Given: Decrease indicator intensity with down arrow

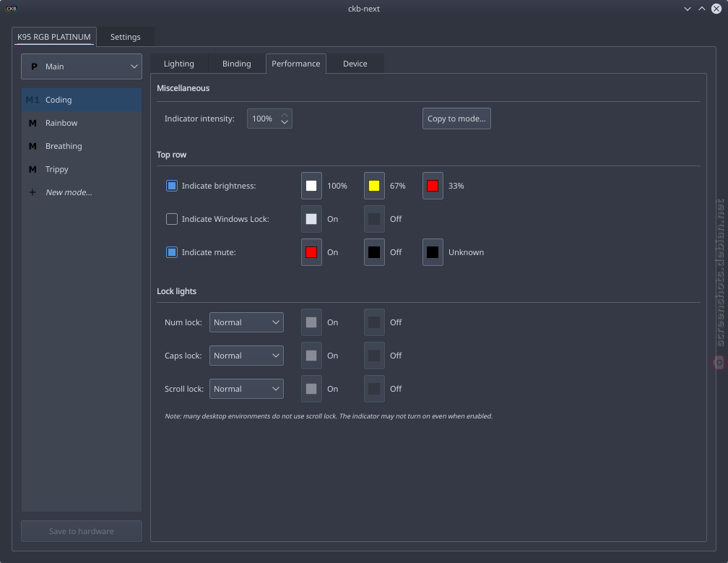Looking at the screenshot, I should (x=285, y=122).
